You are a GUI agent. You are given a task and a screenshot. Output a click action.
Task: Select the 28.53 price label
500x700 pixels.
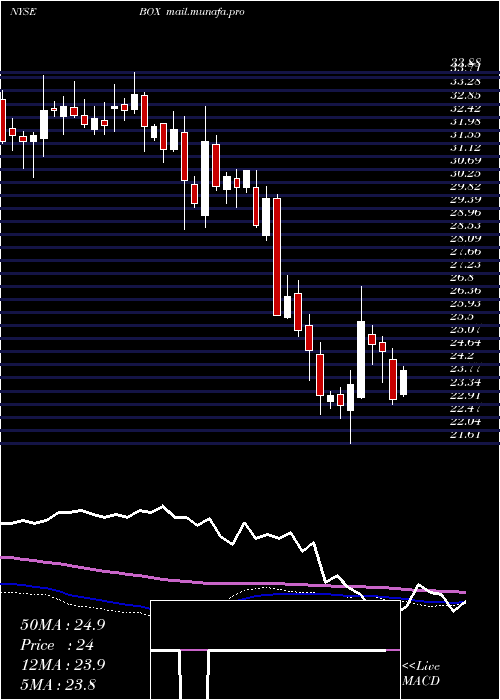point(465,225)
